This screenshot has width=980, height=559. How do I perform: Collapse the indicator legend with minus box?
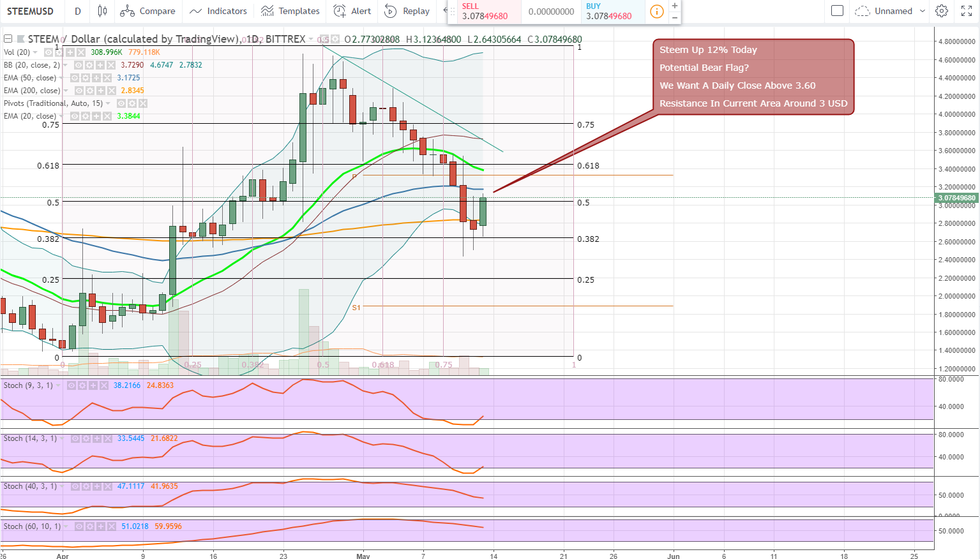(8, 39)
